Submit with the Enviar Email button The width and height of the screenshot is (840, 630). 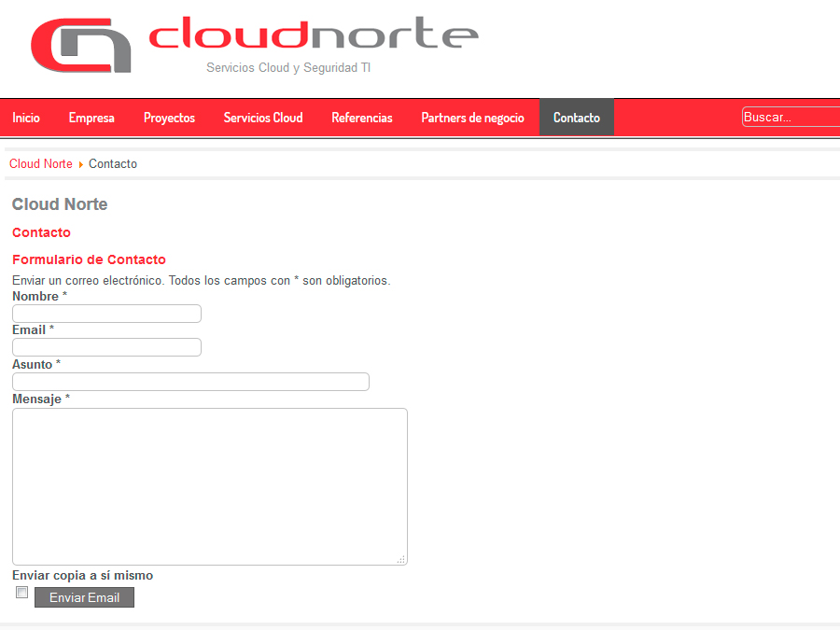[85, 597]
